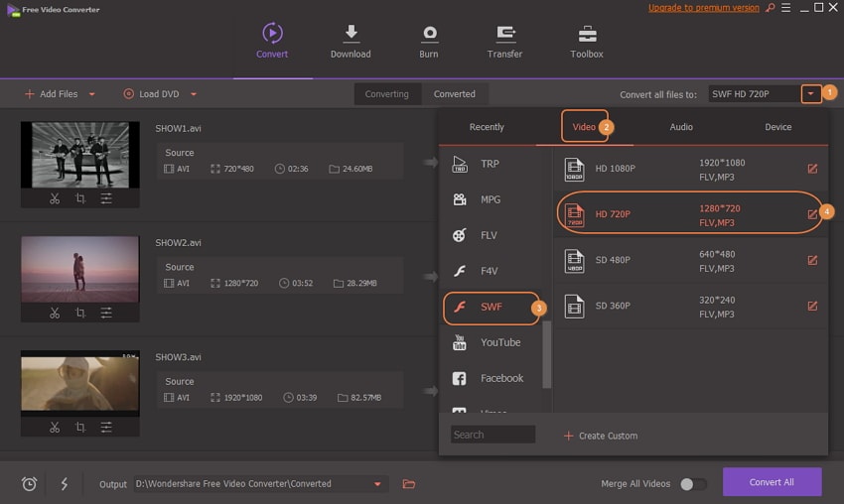The image size is (844, 504).
Task: Select the Audio tab
Action: [x=681, y=127]
